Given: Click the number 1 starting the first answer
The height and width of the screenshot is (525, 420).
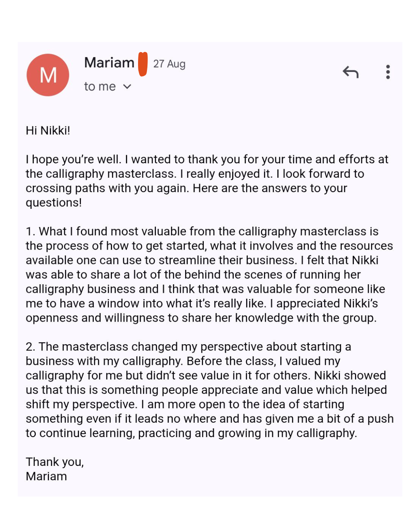Looking at the screenshot, I should pyautogui.click(x=30, y=231).
